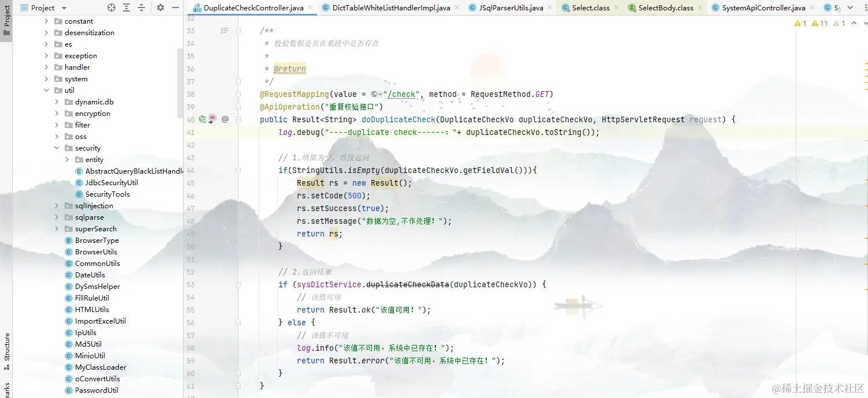This screenshot has width=868, height=398.
Task: Collapse the security folder
Action: pos(57,148)
